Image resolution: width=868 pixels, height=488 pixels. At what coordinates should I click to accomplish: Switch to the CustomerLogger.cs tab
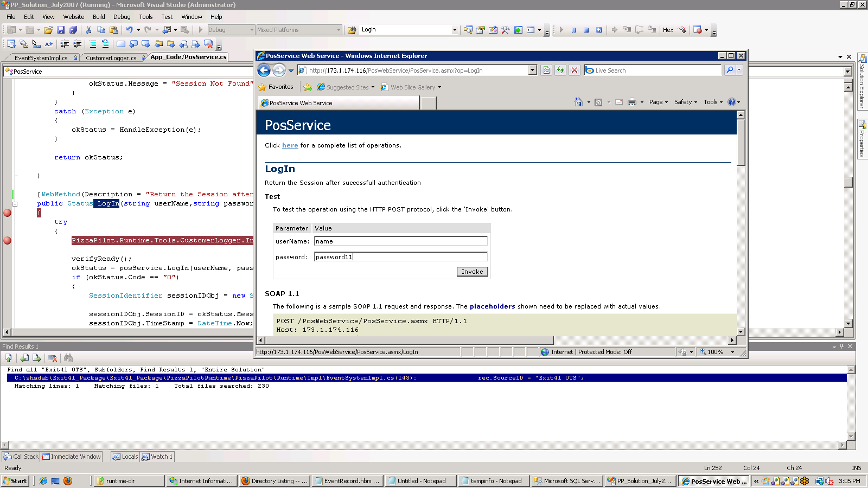click(x=110, y=57)
